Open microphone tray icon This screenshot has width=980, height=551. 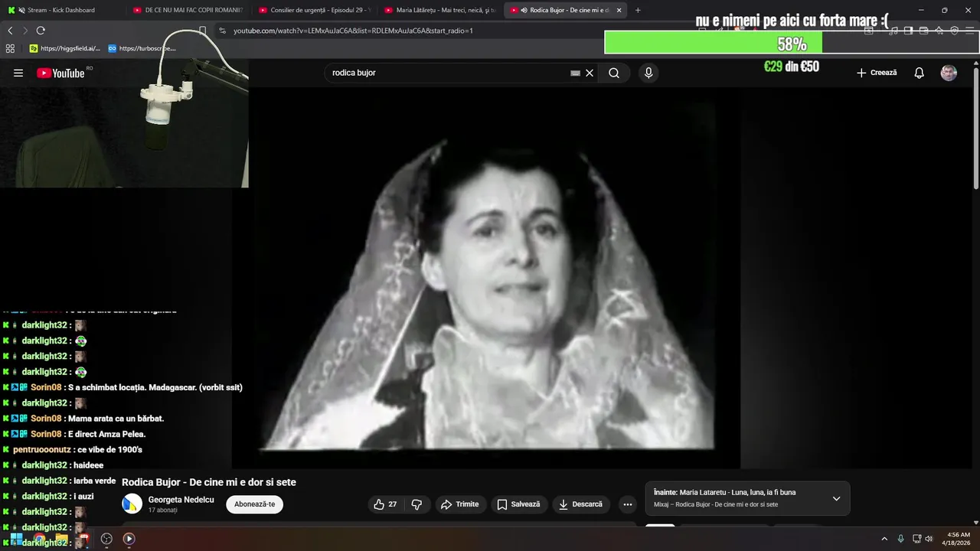tap(900, 539)
